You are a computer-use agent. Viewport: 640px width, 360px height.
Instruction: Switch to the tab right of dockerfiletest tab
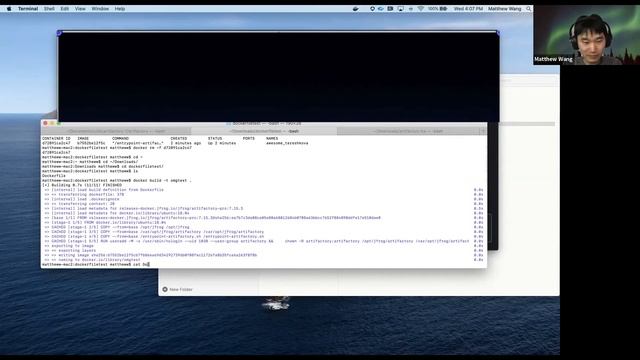click(408, 131)
